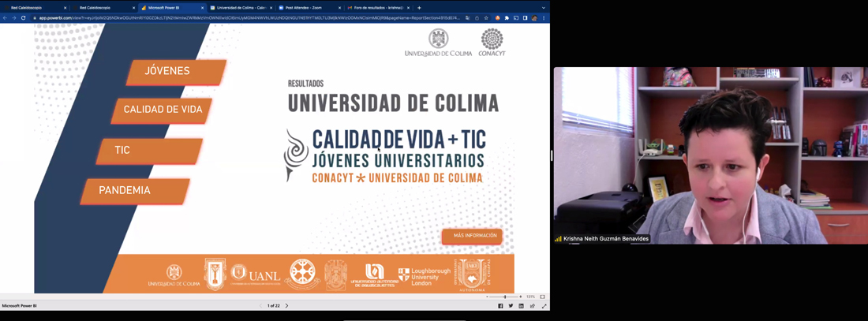Share report on Facebook icon
868x321 pixels.
500,305
